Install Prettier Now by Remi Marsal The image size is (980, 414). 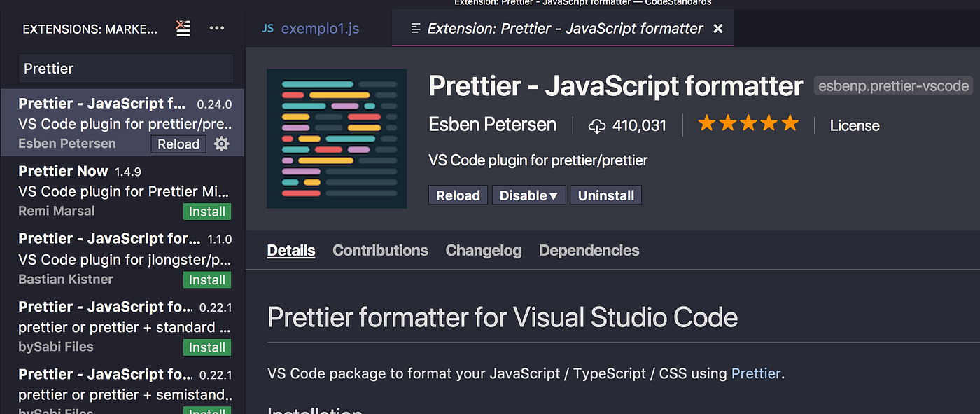point(206,211)
